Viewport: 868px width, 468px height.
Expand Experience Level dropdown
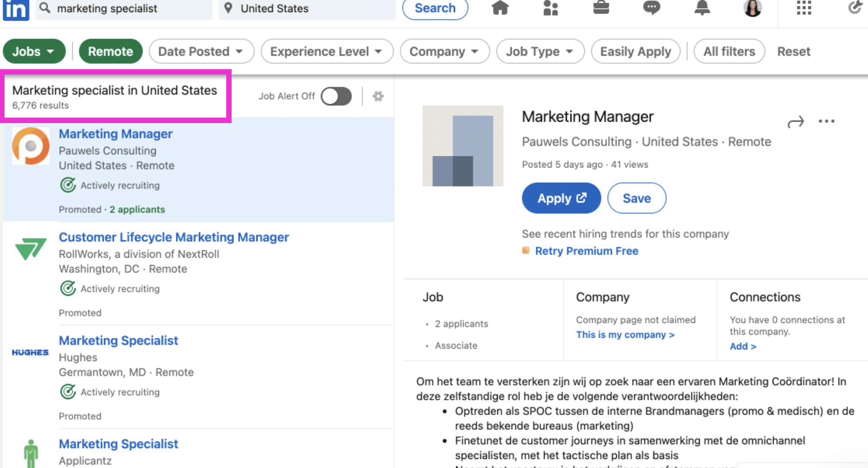pos(327,51)
